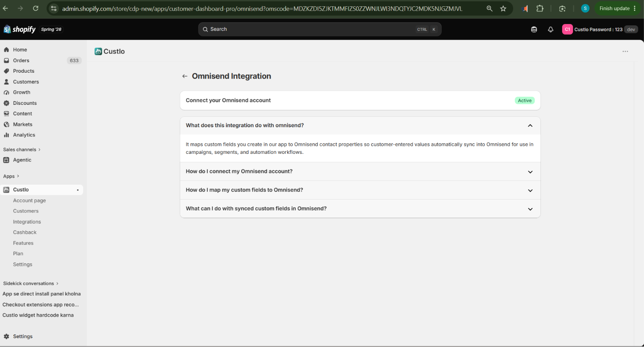The height and width of the screenshot is (347, 644).
Task: Open the Finish update browser menu
Action: (x=618, y=8)
